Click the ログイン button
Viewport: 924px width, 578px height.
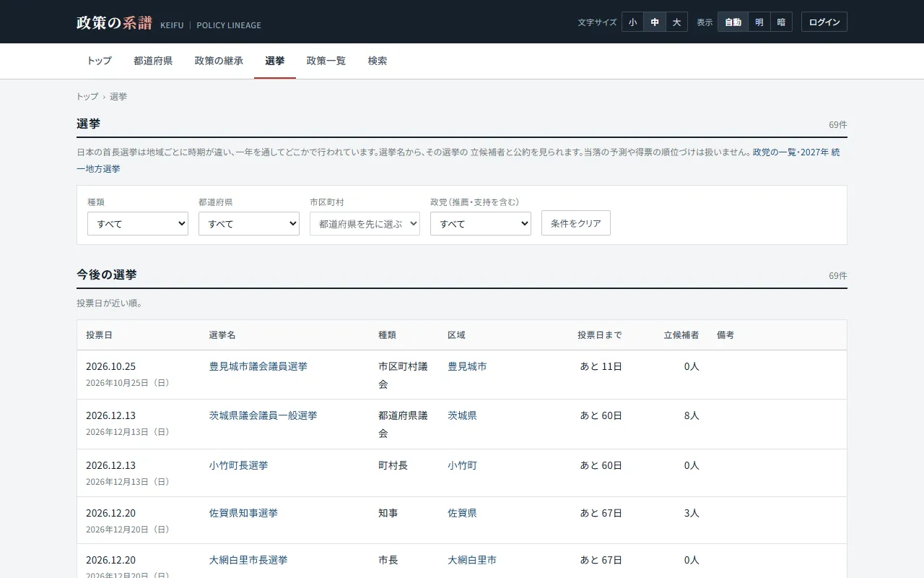pos(824,22)
